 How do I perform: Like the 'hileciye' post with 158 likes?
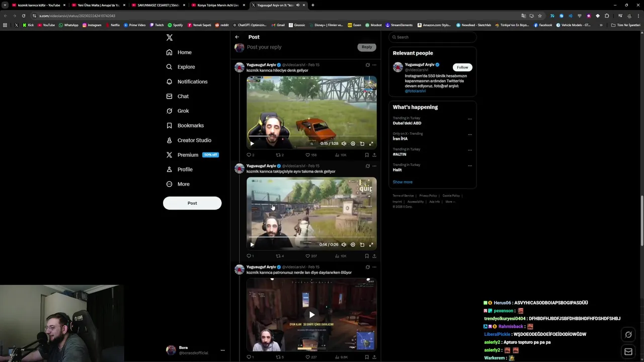tap(311, 155)
